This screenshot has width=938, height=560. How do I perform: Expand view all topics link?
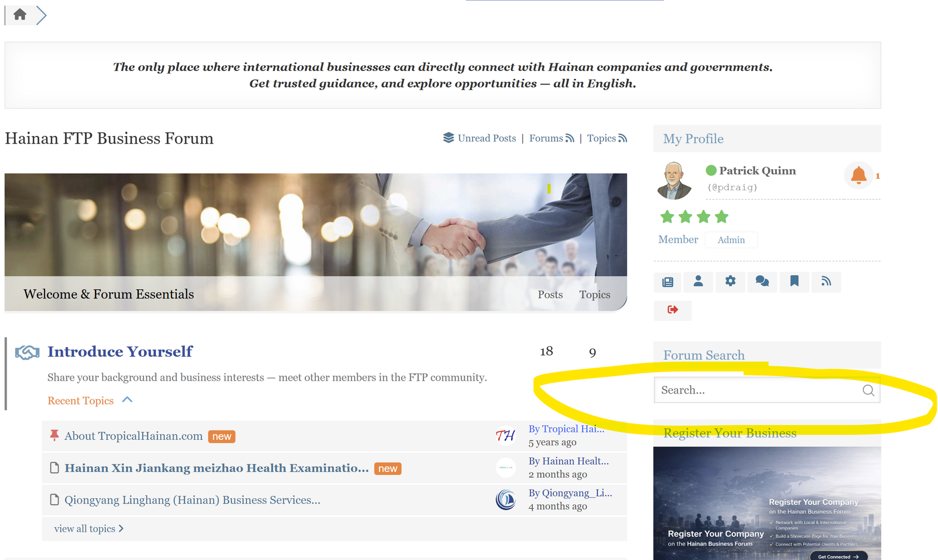[x=89, y=529]
